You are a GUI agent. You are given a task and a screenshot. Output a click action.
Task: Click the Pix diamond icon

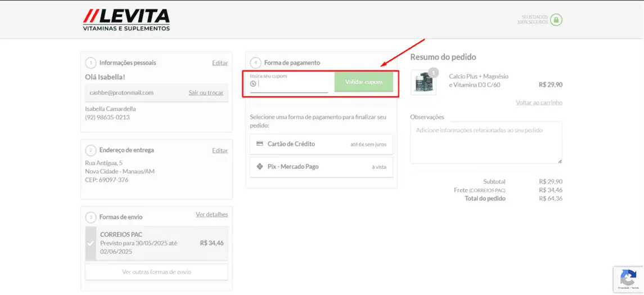point(259,167)
